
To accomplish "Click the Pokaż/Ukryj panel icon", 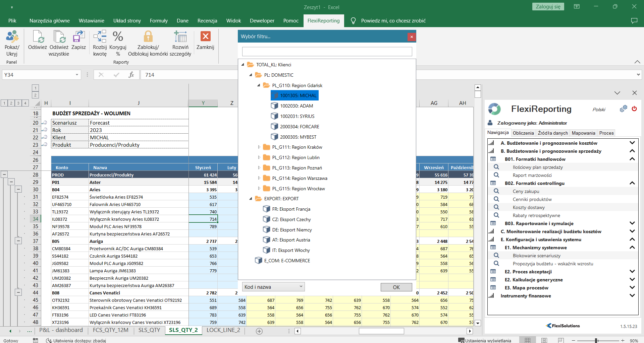I will [12, 37].
